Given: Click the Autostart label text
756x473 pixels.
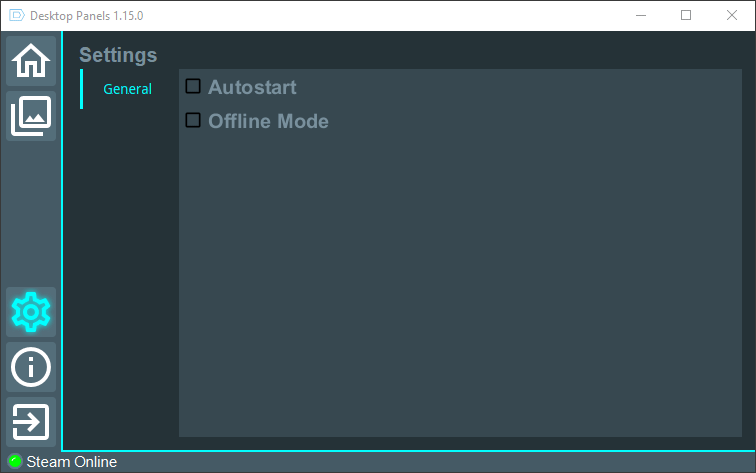Looking at the screenshot, I should [252, 87].
